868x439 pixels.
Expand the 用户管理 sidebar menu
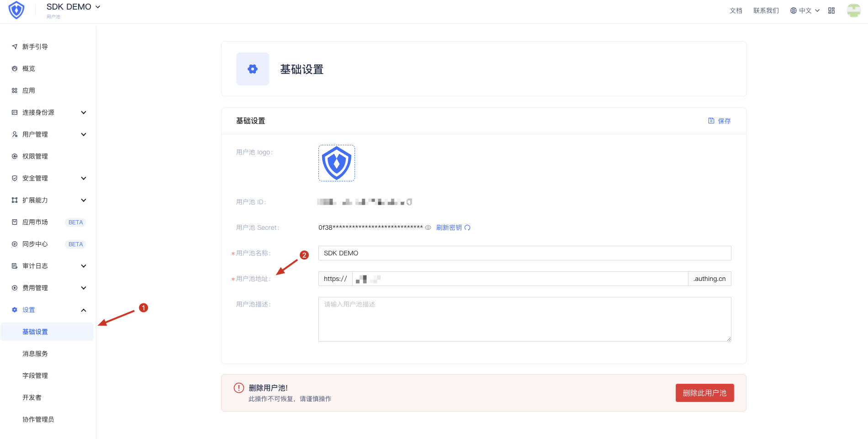(48, 134)
